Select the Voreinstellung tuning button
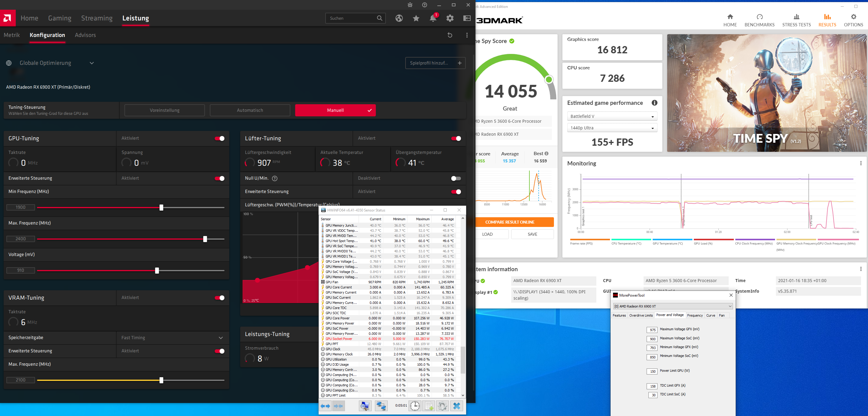 pos(164,110)
